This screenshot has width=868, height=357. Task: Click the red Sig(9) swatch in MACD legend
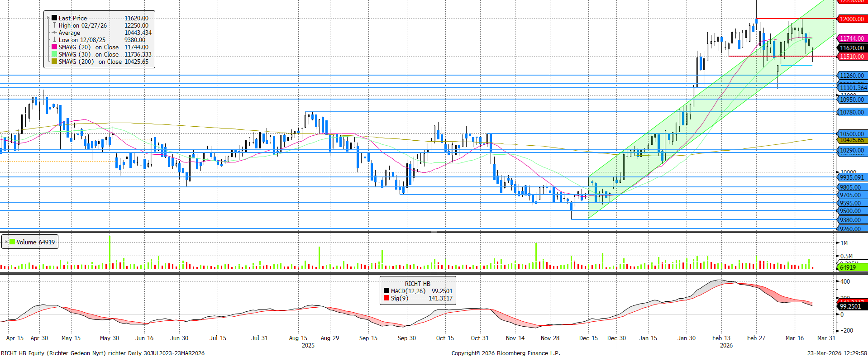[x=386, y=298]
